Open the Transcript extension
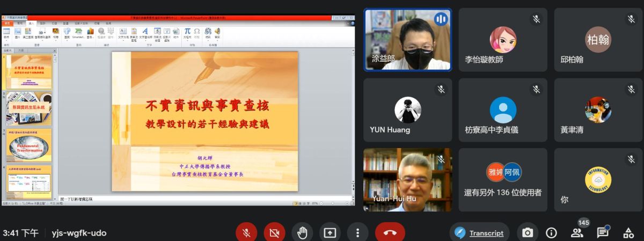 (479, 233)
